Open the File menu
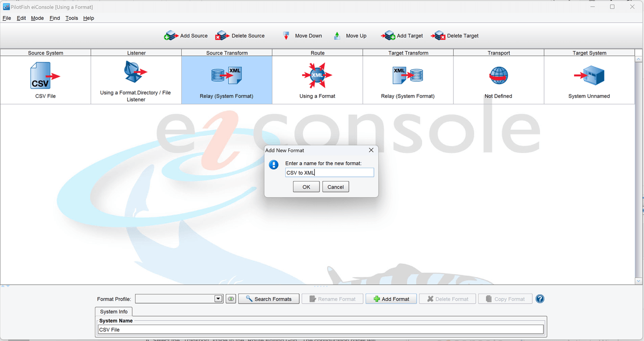This screenshot has height=341, width=644. point(7,18)
